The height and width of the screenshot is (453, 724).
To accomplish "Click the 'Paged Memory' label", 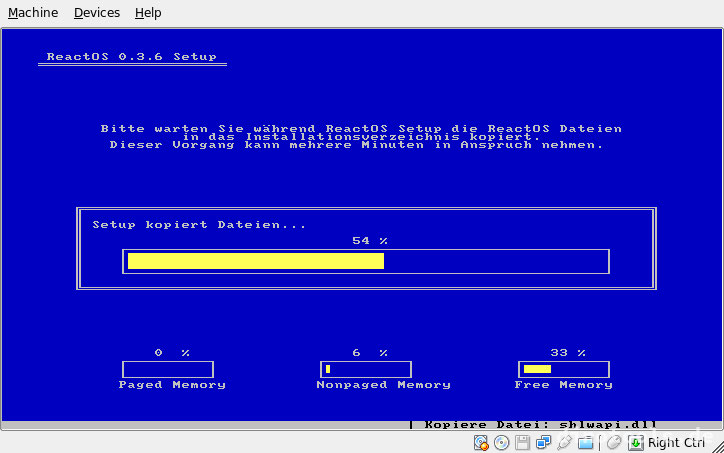I will [x=172, y=385].
